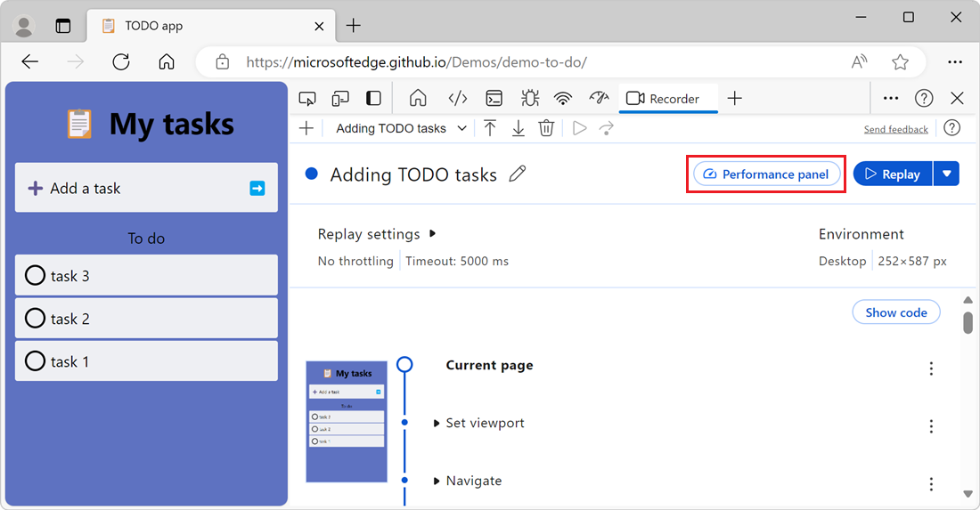Mark task 1 as complete
Screen dimensions: 980x510
point(35,360)
